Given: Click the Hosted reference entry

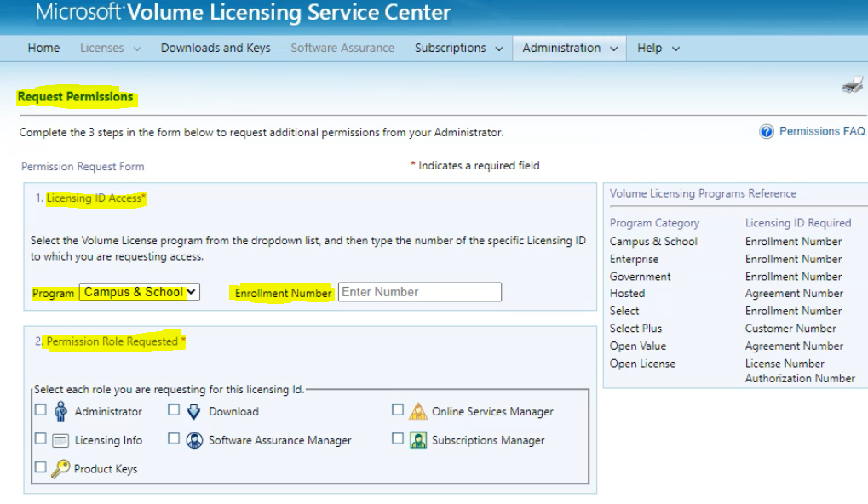Looking at the screenshot, I should (627, 293).
